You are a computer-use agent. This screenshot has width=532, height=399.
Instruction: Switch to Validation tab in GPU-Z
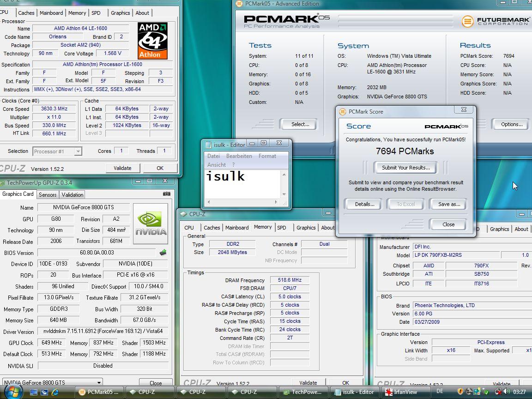pyautogui.click(x=72, y=195)
